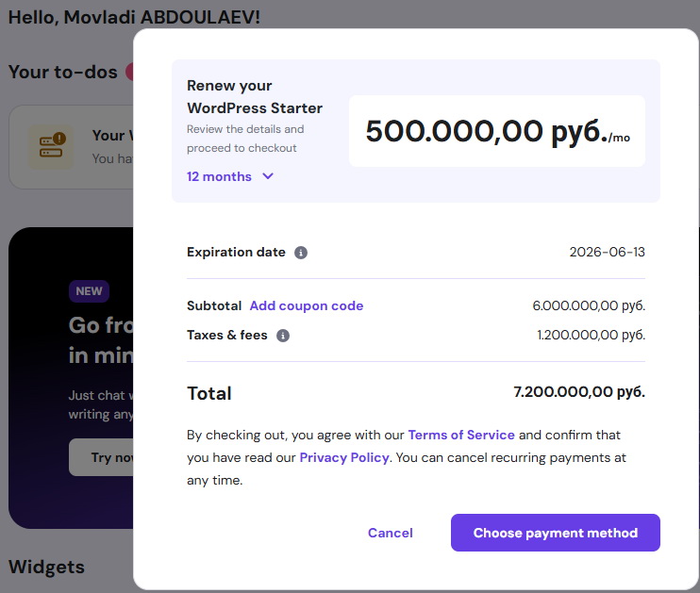The height and width of the screenshot is (593, 700).
Task: Click the expiration date value 2026-06-13
Action: 607,253
